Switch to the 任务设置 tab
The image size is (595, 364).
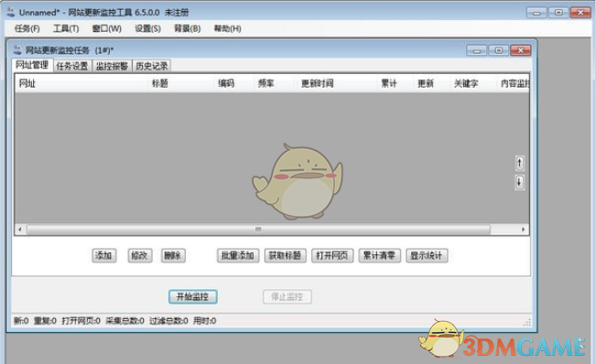72,66
